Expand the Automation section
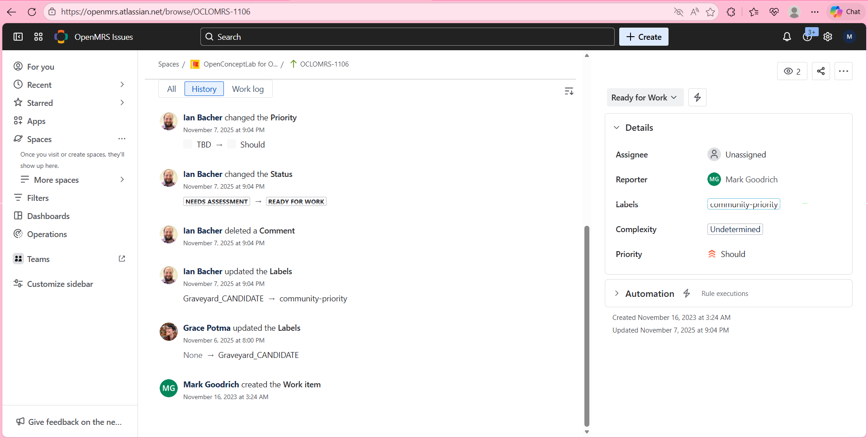Image resolution: width=868 pixels, height=438 pixels. click(617, 294)
